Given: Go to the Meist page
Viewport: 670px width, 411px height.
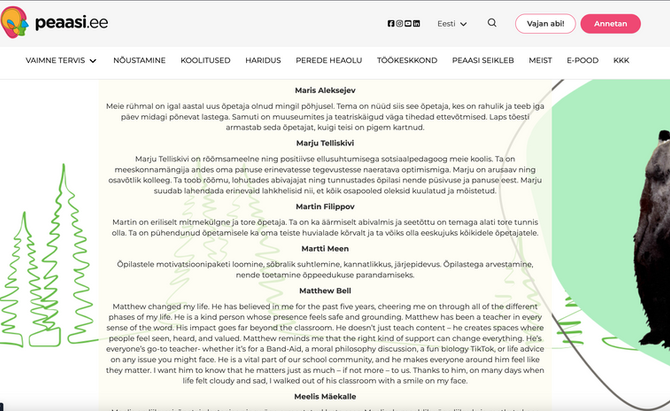Looking at the screenshot, I should click(540, 61).
